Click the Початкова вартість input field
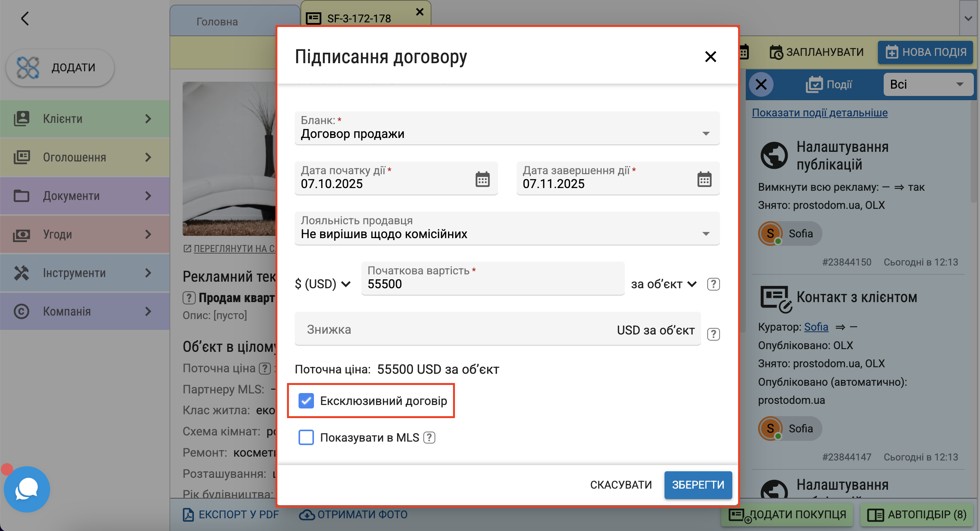The height and width of the screenshot is (531, 980). [492, 284]
